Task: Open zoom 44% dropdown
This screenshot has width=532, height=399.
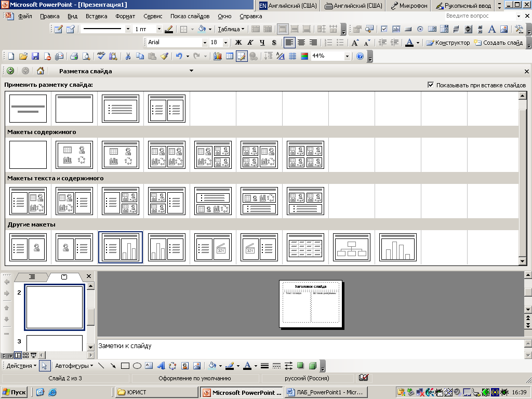Action: point(347,56)
